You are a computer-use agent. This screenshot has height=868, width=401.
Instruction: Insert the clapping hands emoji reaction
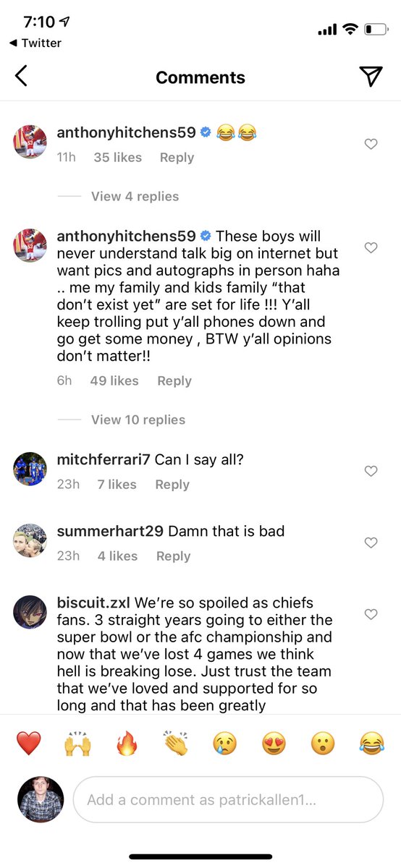(176, 743)
